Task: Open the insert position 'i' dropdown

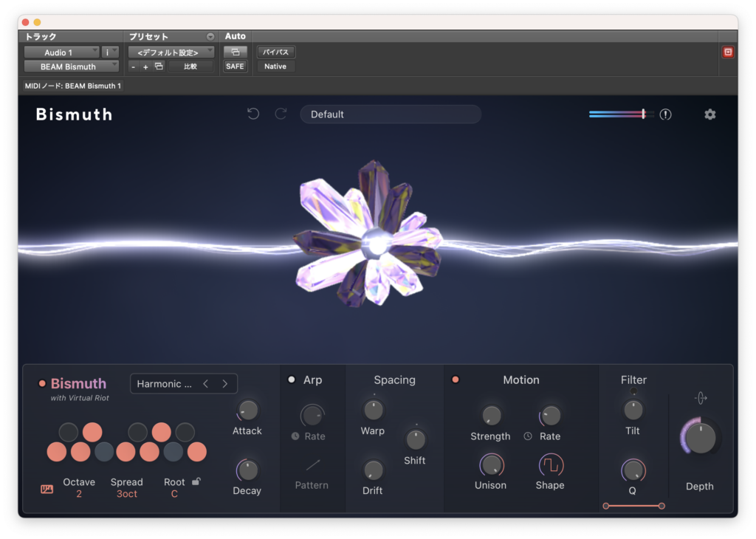Action: 111,52
